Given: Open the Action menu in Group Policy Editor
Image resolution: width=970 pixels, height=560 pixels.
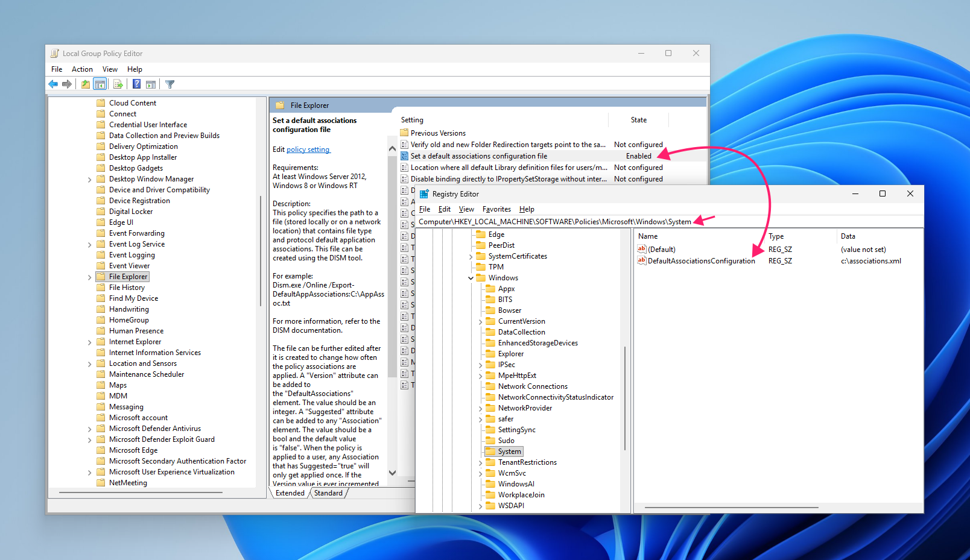Looking at the screenshot, I should (82, 69).
